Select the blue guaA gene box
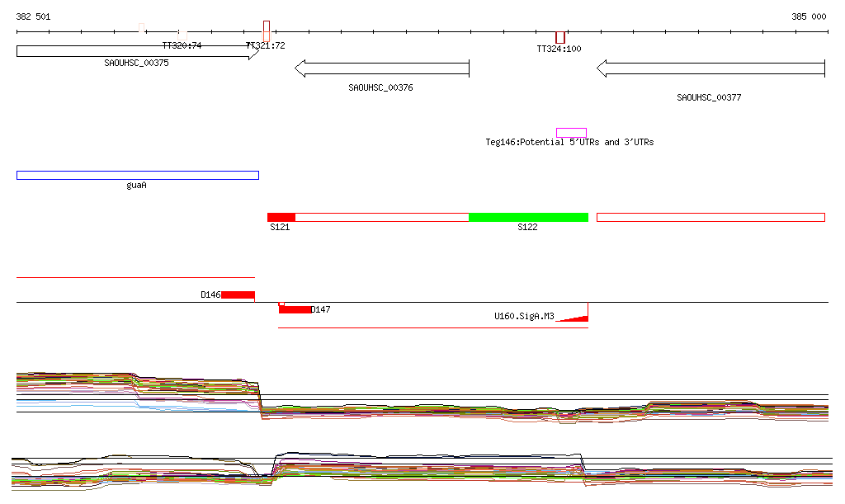Image resolution: width=845 pixels, height=504 pixels. coord(138,176)
